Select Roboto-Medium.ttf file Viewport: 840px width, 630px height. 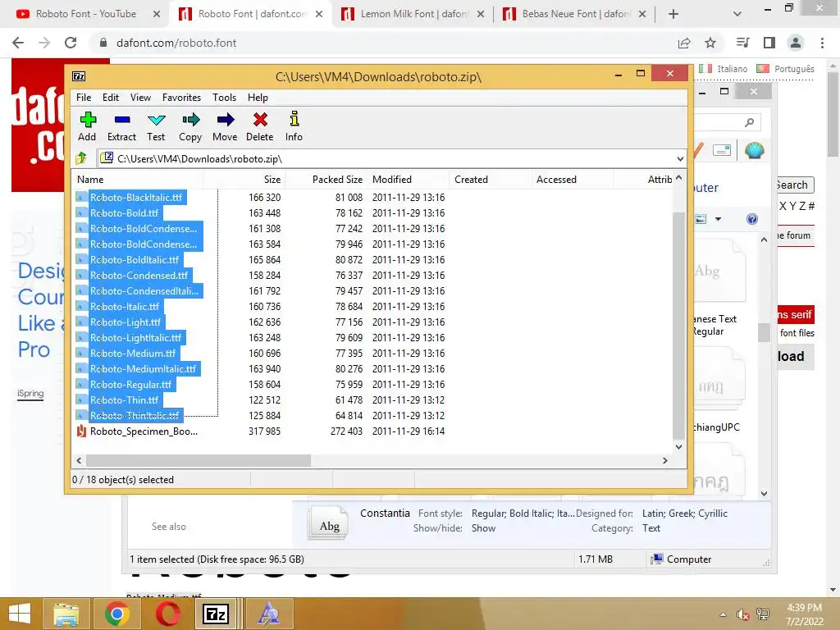133,353
